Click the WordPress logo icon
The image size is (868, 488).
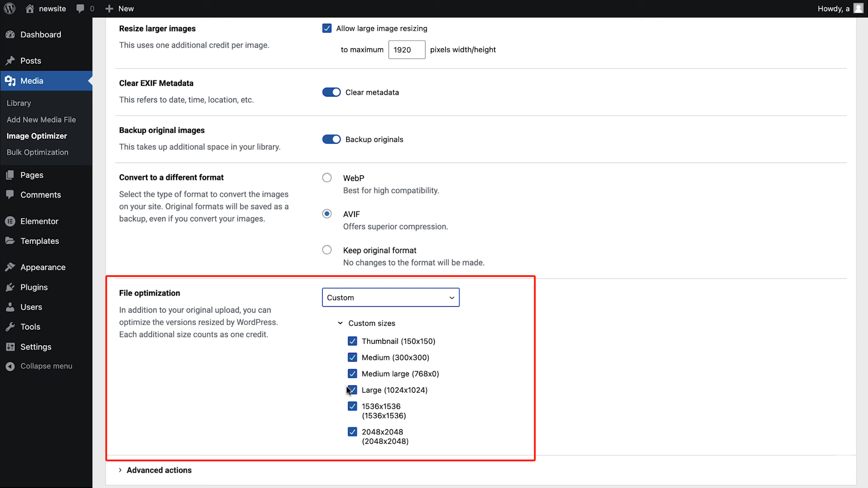pos(9,9)
